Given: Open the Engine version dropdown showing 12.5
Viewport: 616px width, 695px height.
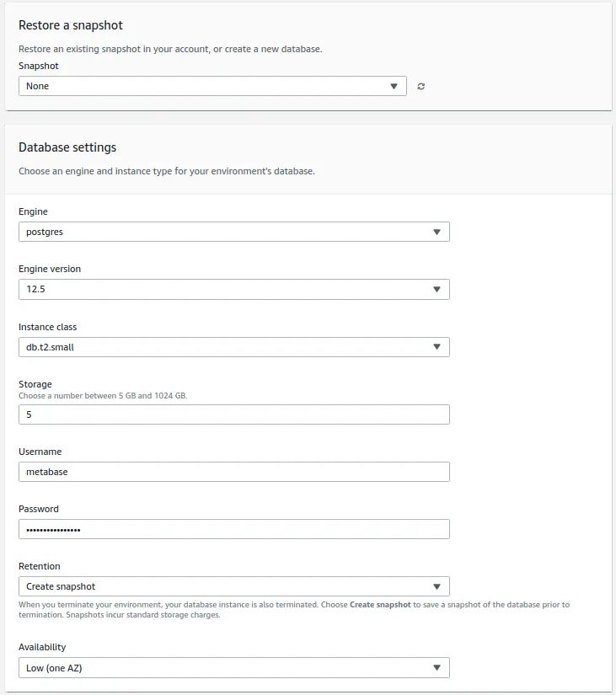Looking at the screenshot, I should click(234, 290).
